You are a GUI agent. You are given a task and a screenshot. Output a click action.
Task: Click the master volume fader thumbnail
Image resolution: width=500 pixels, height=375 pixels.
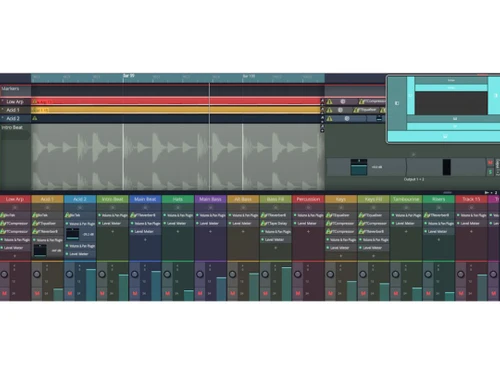359,167
